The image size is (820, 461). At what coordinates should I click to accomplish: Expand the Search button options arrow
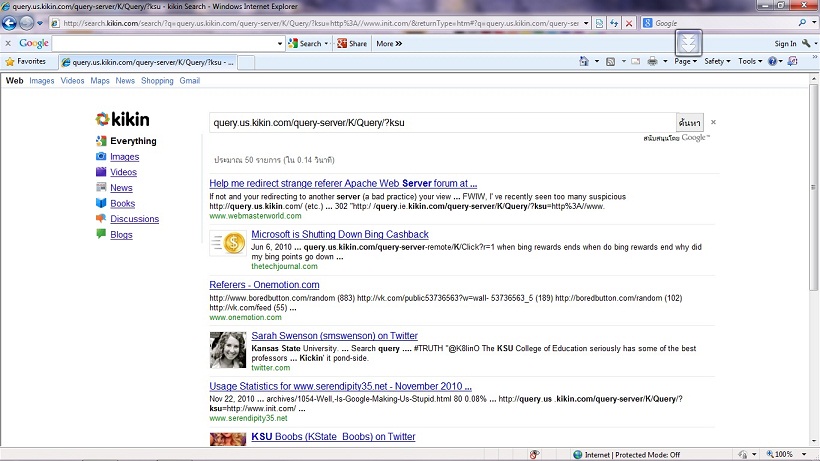[326, 43]
